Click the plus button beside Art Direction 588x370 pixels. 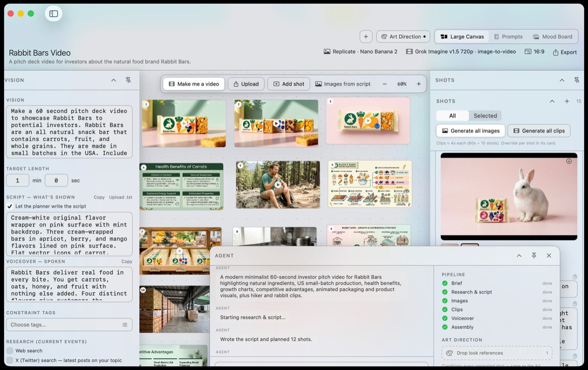pyautogui.click(x=366, y=37)
